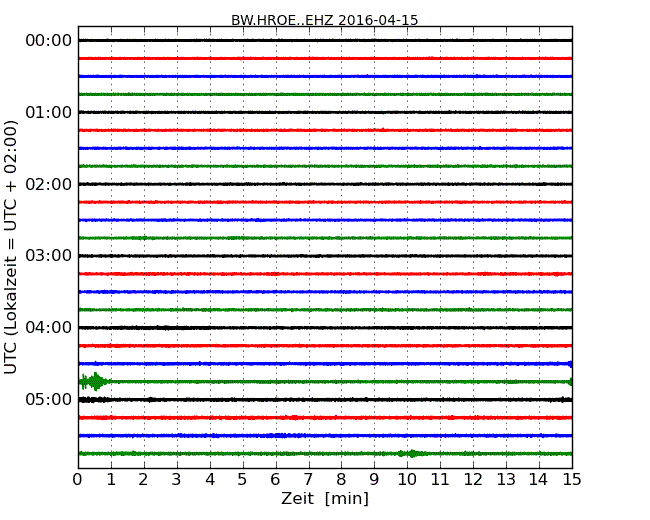Image resolution: width=650 pixels, height=520 pixels.
Task: Click the vertical "UTC (Lokalzeit = UTC + 02:00)" label
Action: [11, 247]
